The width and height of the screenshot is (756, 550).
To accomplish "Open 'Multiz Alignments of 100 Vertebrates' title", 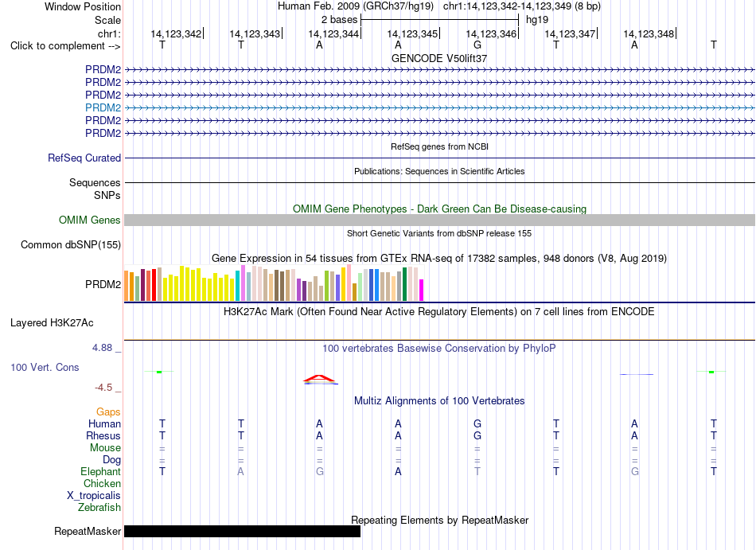I will [439, 400].
